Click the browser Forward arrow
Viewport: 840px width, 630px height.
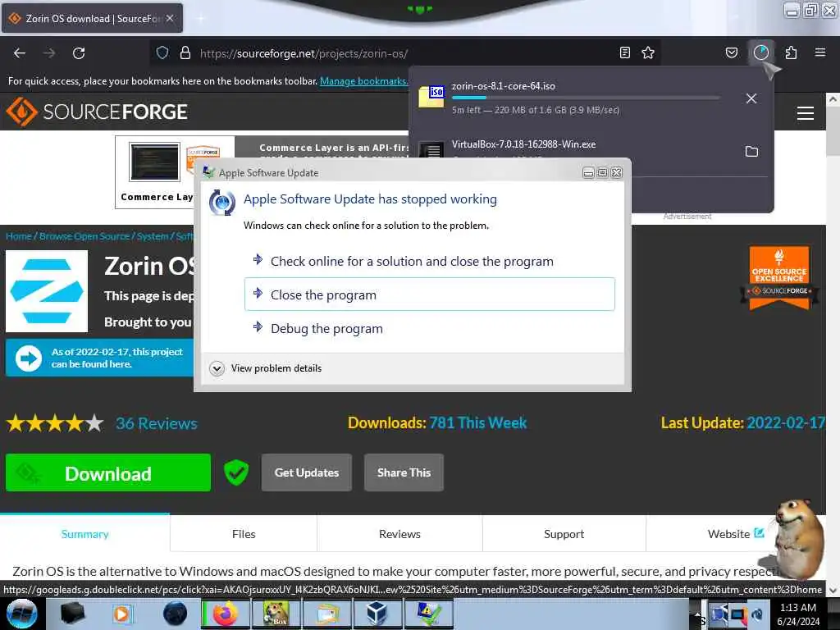(x=49, y=53)
